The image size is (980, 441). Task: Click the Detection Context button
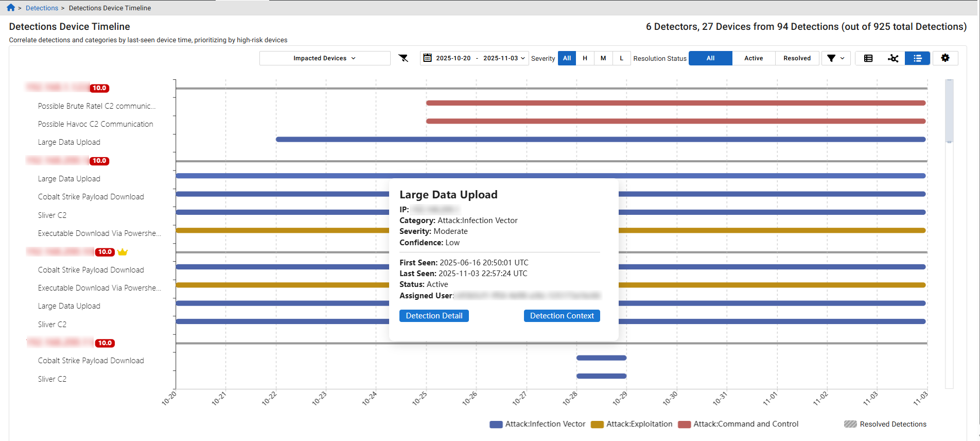[x=562, y=316]
